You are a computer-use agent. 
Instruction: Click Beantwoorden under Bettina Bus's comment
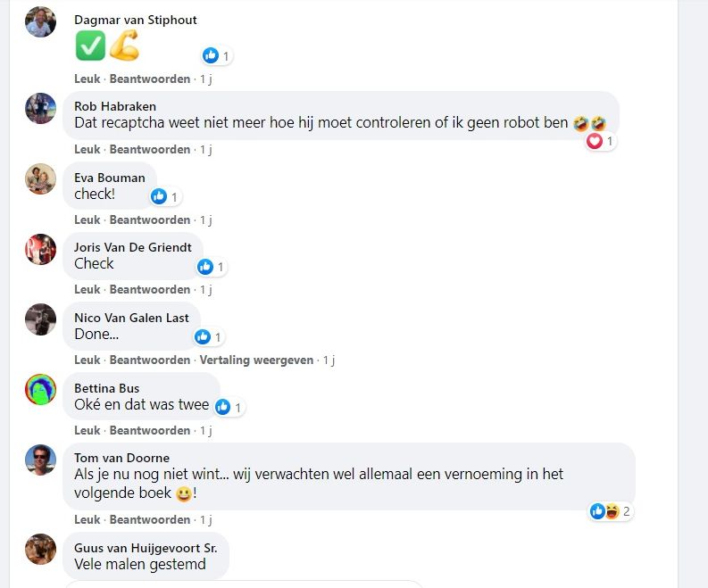pos(150,430)
